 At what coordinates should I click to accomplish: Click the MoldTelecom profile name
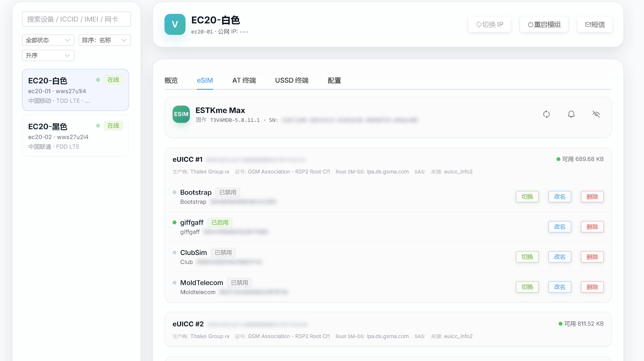[x=202, y=283]
